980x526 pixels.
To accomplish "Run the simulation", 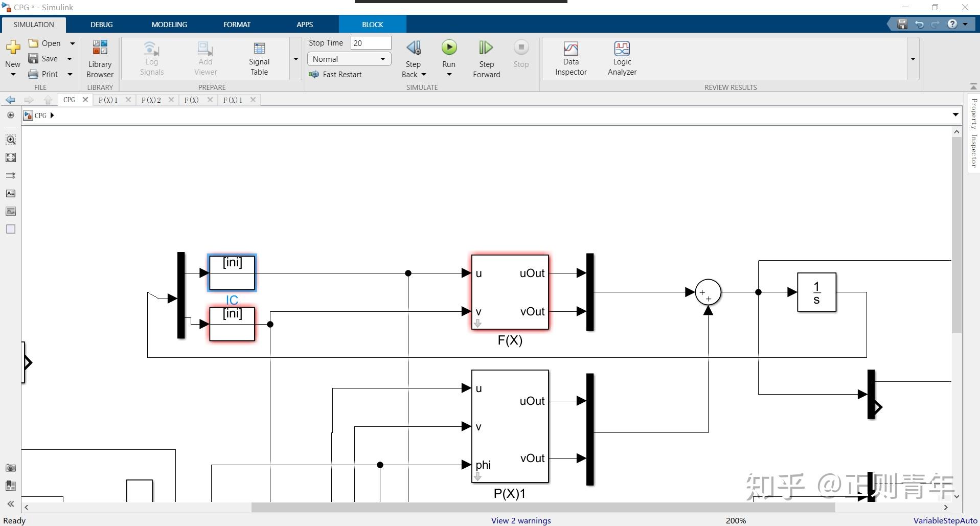I will tap(449, 48).
